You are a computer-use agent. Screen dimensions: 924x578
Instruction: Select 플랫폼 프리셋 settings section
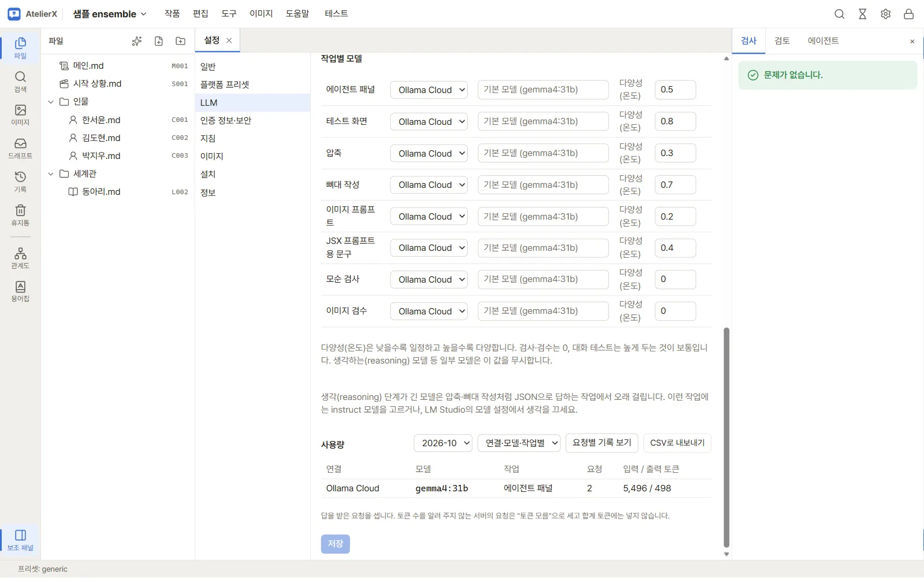(252, 84)
